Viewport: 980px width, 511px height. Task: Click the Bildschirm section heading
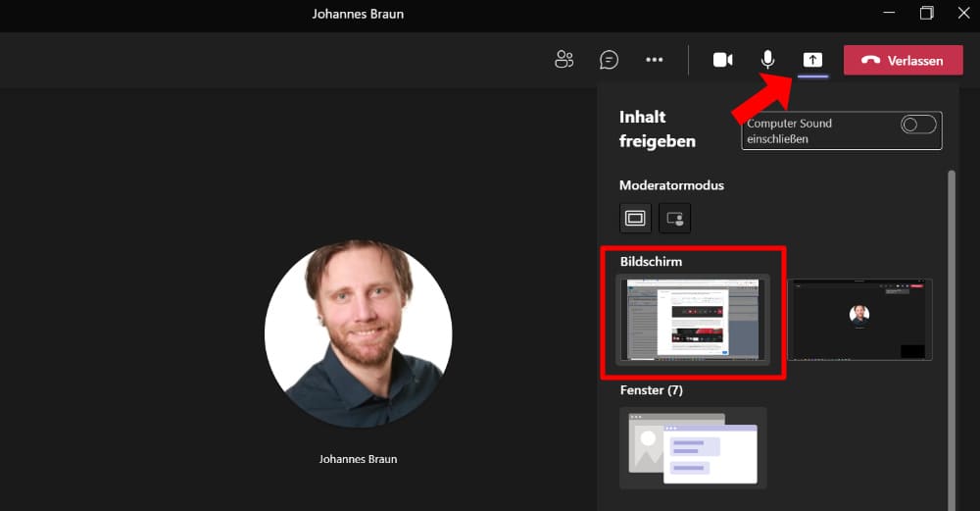click(x=651, y=262)
